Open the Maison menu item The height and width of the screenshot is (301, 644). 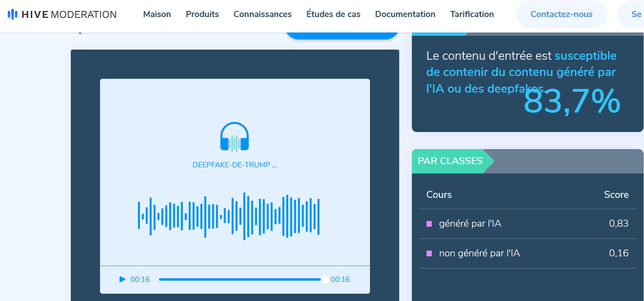coord(157,14)
